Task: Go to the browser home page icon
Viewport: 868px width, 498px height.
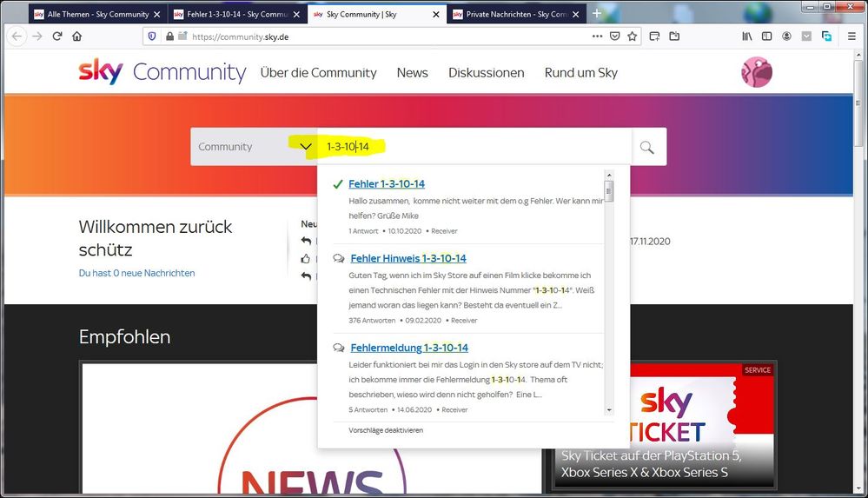Action: 77,37
